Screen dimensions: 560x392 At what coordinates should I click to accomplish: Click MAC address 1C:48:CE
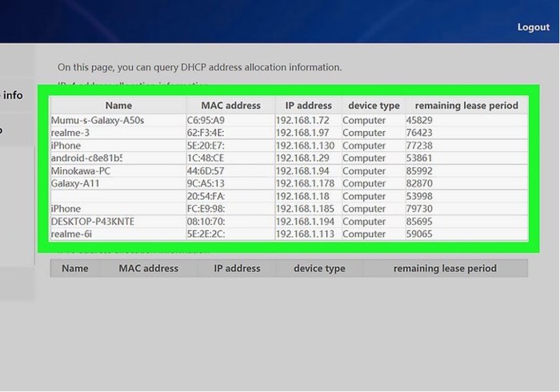tap(206, 158)
